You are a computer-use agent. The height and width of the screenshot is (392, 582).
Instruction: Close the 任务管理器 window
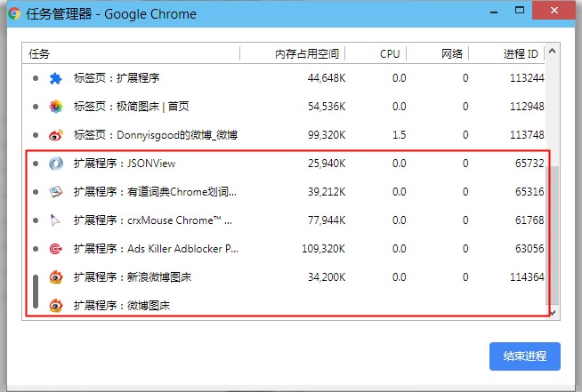coord(554,11)
